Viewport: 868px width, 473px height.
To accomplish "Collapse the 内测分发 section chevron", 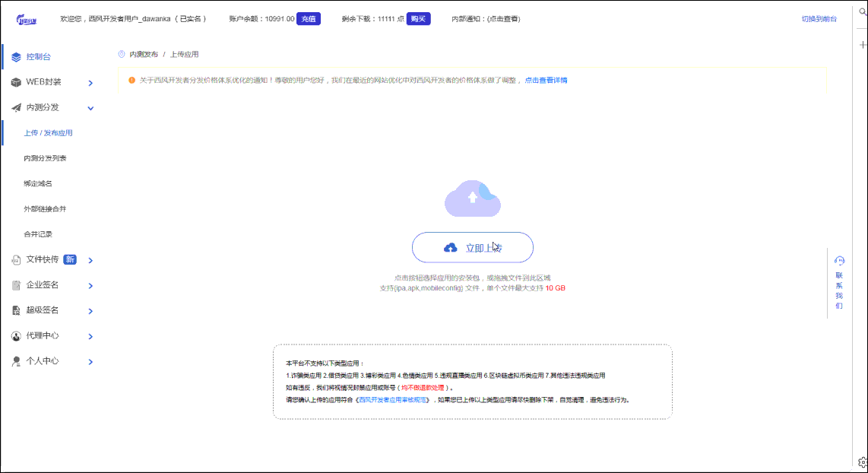I will tap(90, 107).
